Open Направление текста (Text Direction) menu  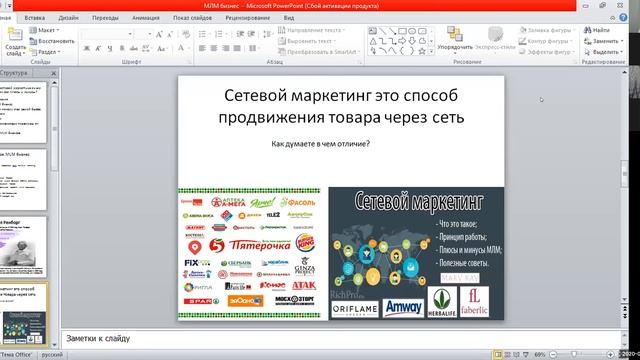tap(311, 30)
